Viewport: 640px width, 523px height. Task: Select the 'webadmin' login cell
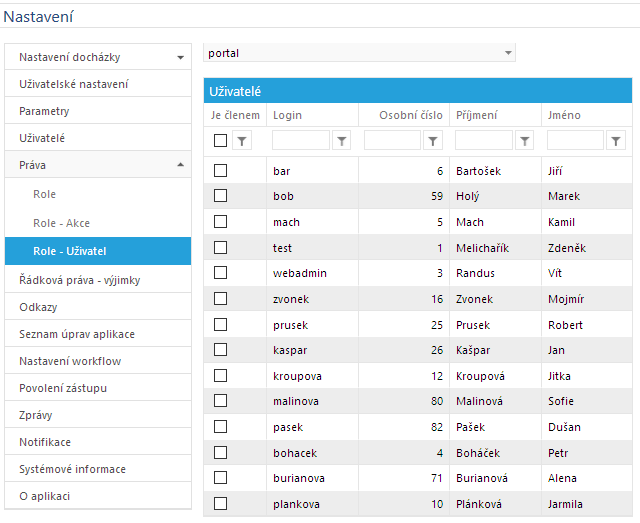[313, 273]
